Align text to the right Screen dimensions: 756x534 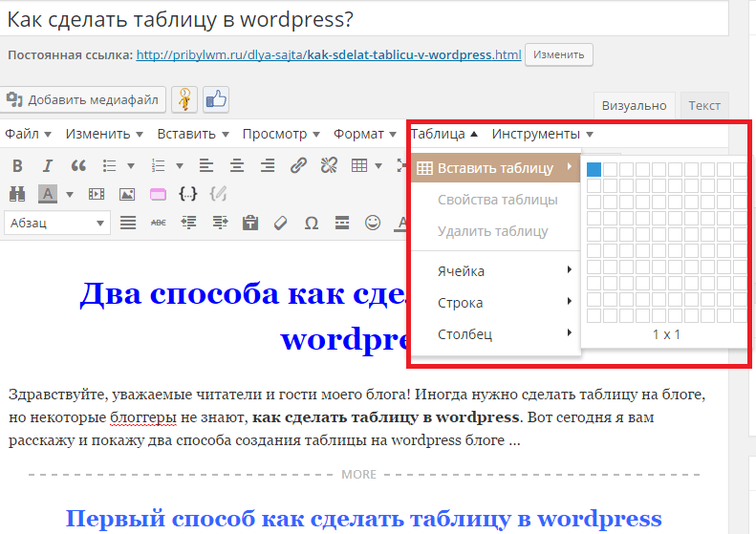(x=268, y=166)
